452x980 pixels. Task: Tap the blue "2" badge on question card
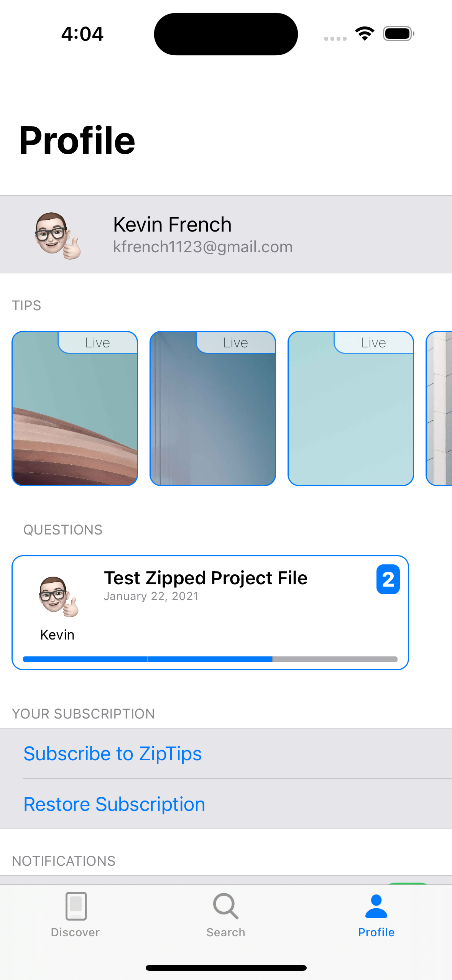click(x=388, y=579)
